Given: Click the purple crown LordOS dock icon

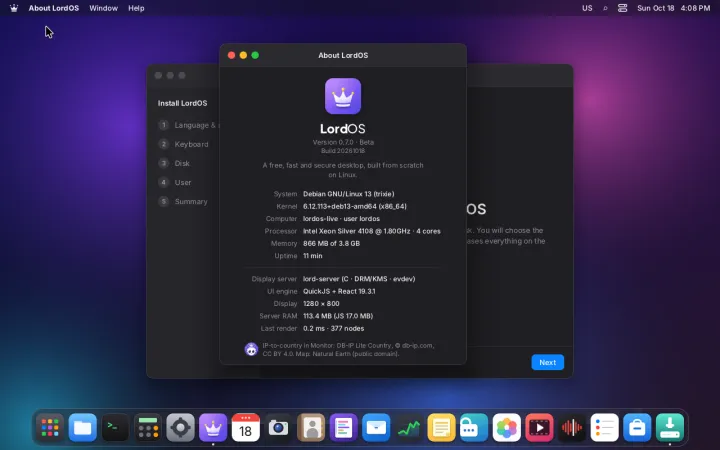Looking at the screenshot, I should coord(213,428).
